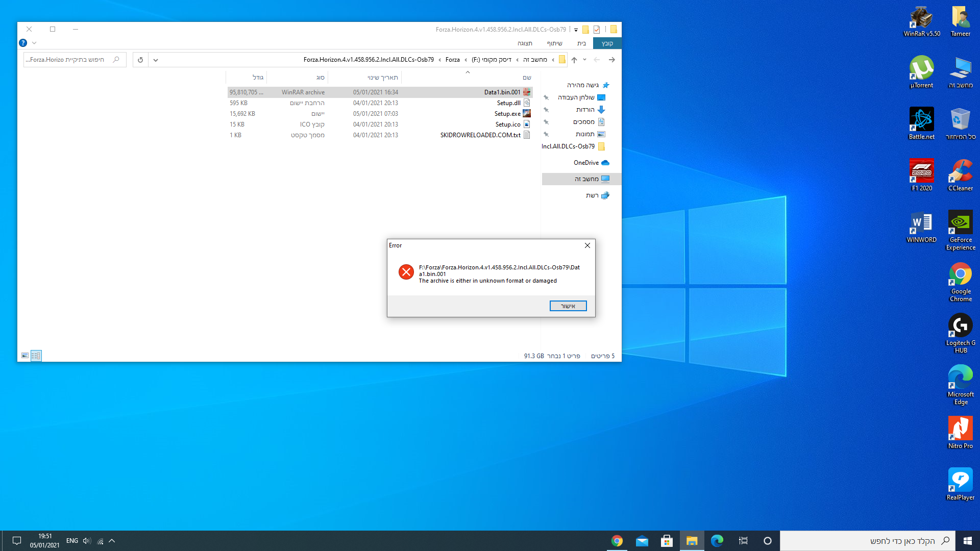Open Microsoft Store from the taskbar
The image size is (980, 551).
667,541
